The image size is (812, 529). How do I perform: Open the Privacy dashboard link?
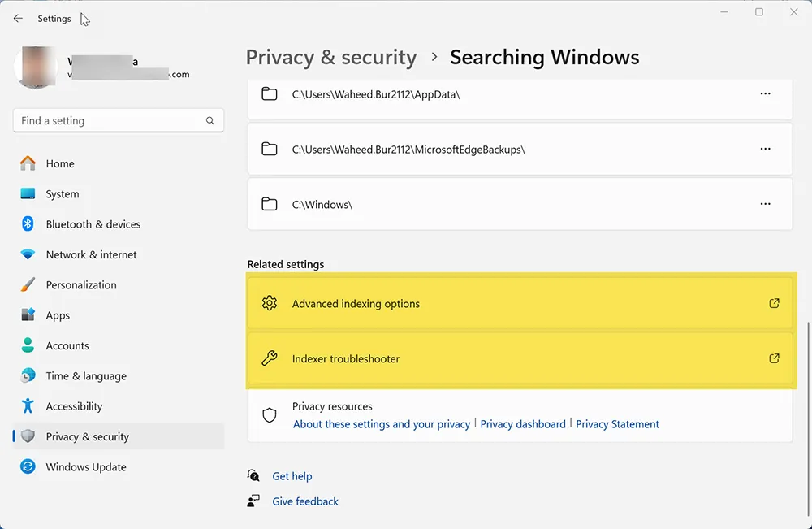click(523, 423)
